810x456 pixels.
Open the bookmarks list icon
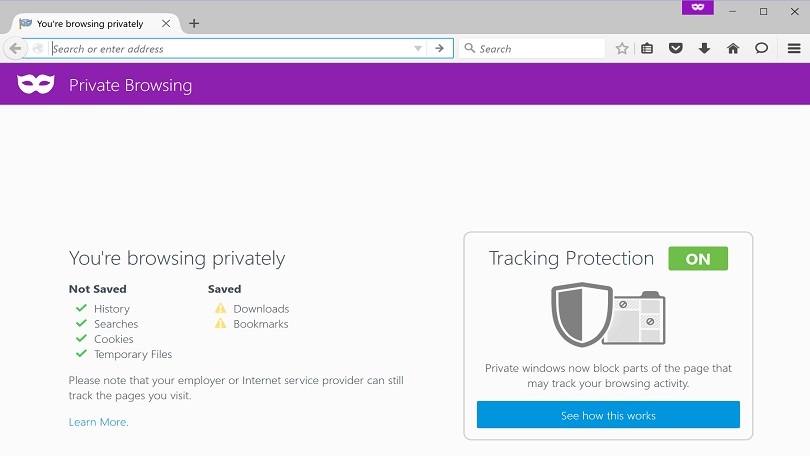(647, 48)
